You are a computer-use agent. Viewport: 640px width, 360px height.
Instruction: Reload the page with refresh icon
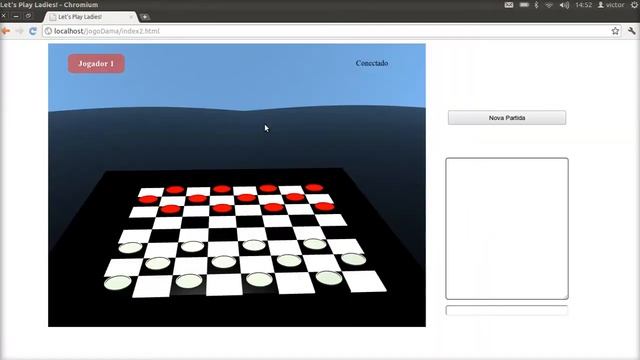(33, 31)
